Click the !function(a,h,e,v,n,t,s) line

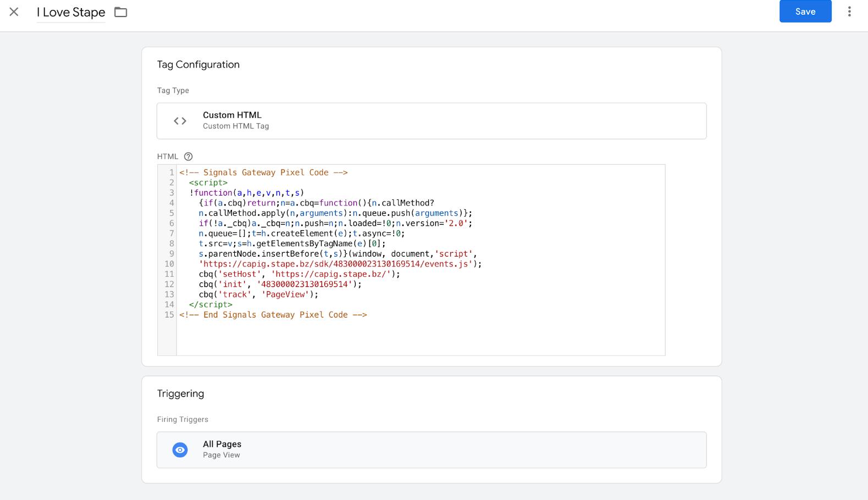[247, 193]
